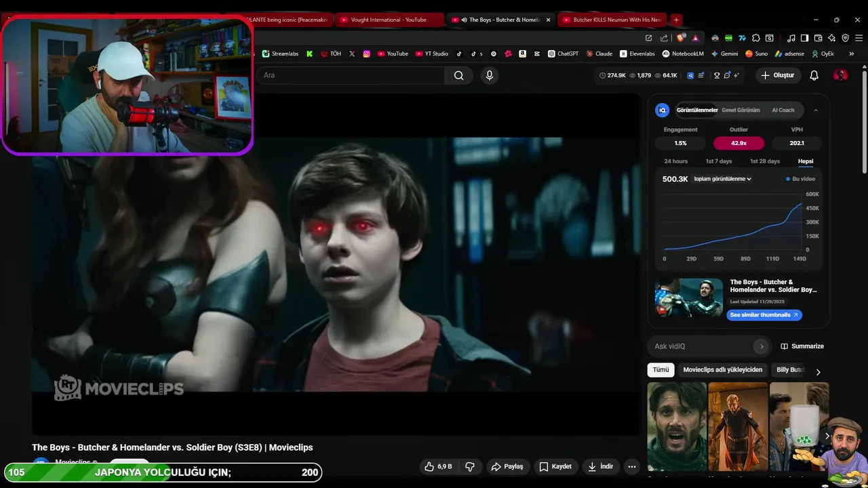The height and width of the screenshot is (488, 868).
Task: Open the Genel Görünüm vidIQ tab
Action: 741,110
